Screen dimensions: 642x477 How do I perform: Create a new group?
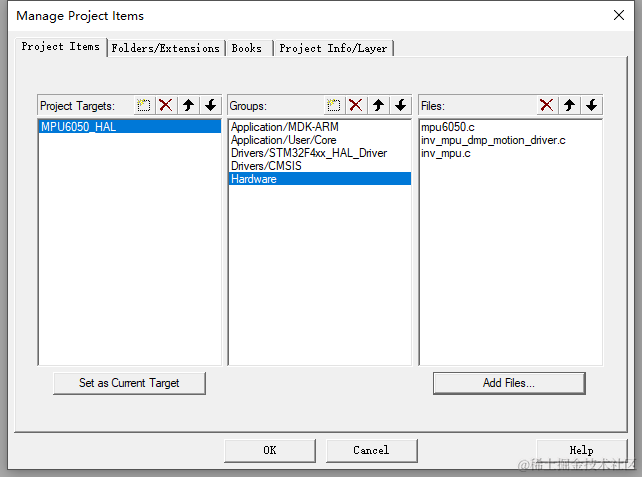(x=334, y=106)
